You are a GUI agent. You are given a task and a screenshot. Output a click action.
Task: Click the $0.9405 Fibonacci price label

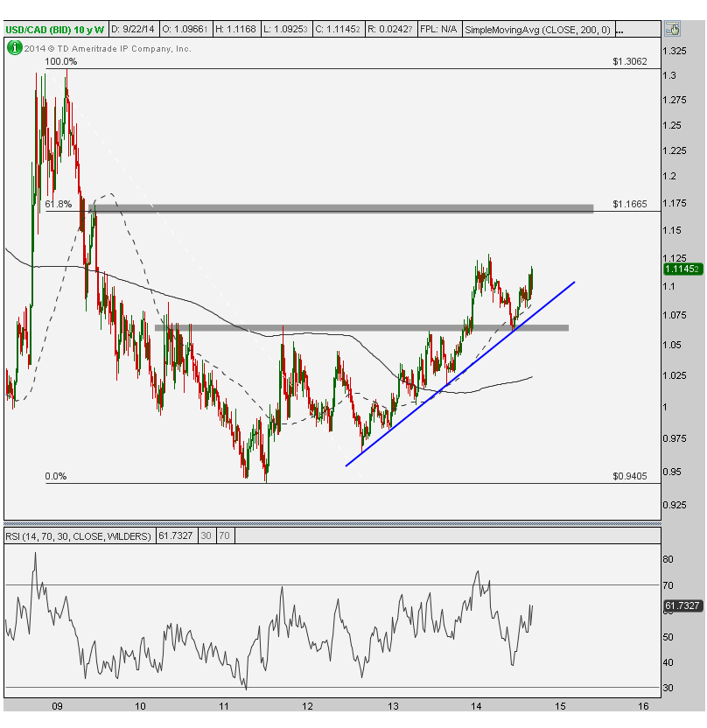[630, 476]
